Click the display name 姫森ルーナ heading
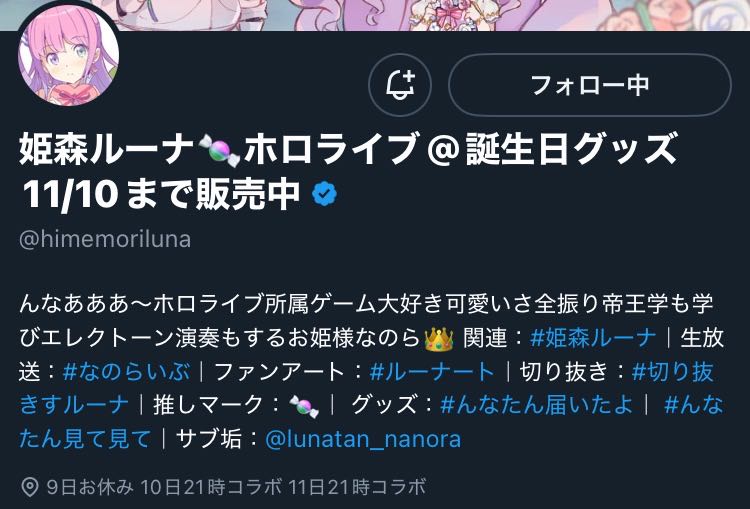Image resolution: width=750 pixels, height=509 pixels. [x=106, y=150]
